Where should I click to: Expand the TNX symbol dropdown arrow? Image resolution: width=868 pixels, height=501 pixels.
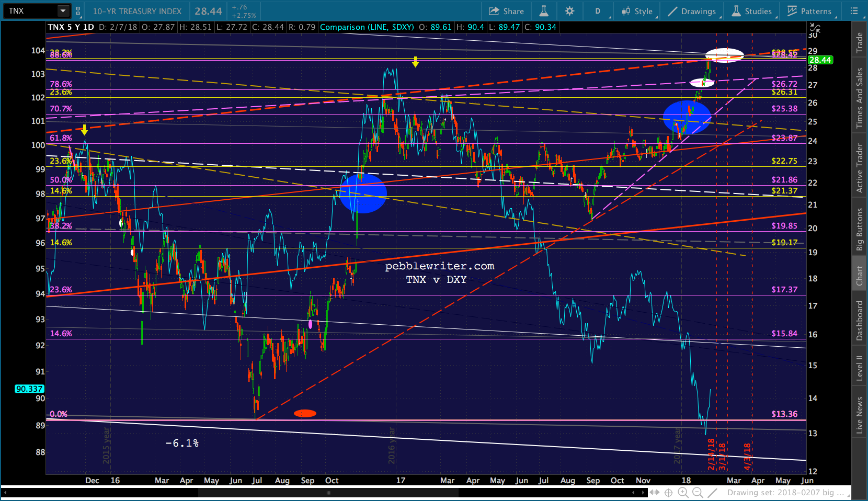click(x=63, y=10)
